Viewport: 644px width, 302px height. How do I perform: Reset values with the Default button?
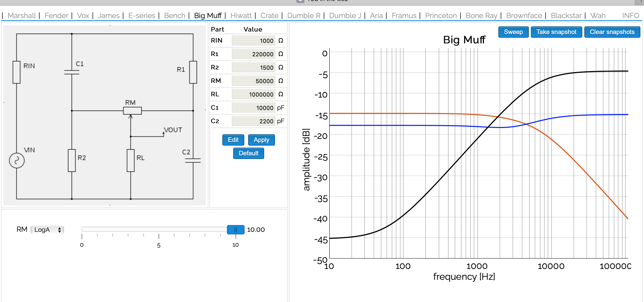coord(248,153)
